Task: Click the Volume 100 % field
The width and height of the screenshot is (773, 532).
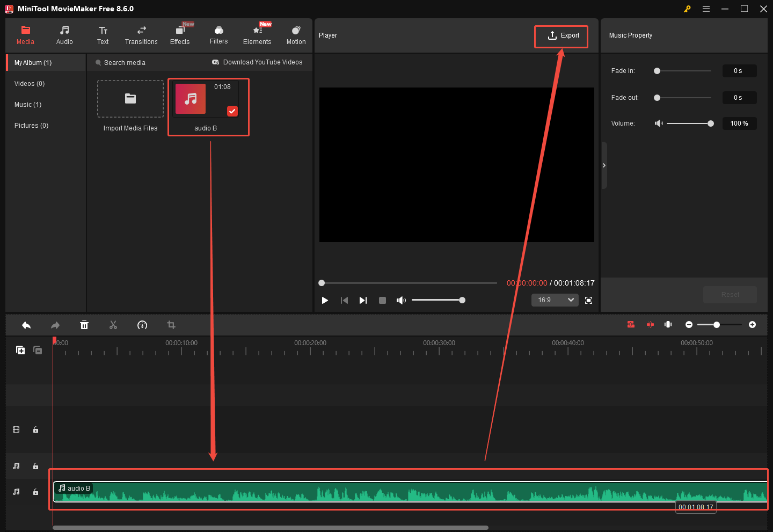Action: 739,123
